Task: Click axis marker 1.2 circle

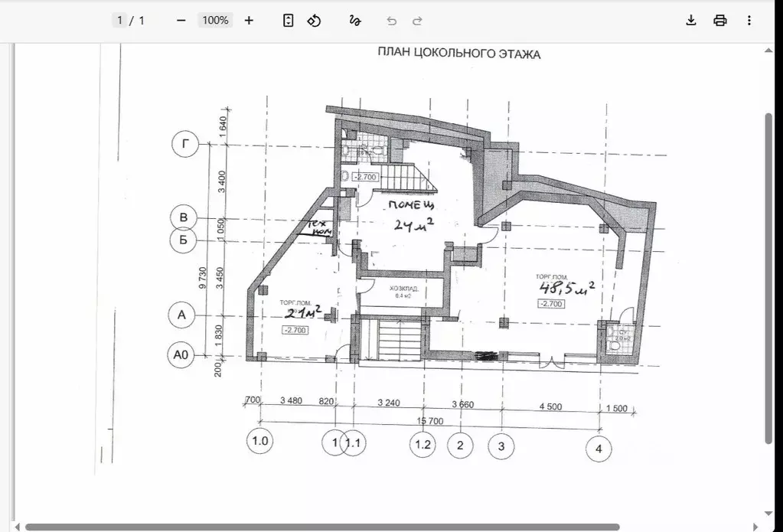Action: click(422, 444)
